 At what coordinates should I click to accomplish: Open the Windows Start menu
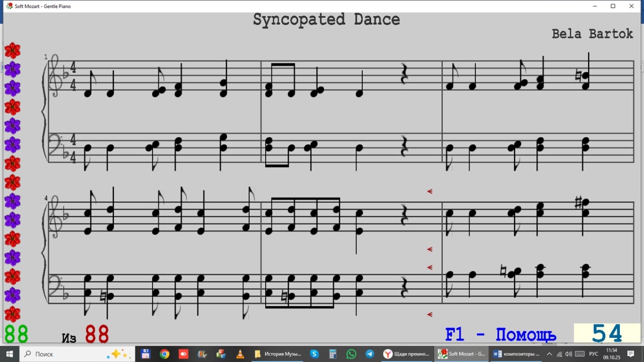[x=10, y=354]
